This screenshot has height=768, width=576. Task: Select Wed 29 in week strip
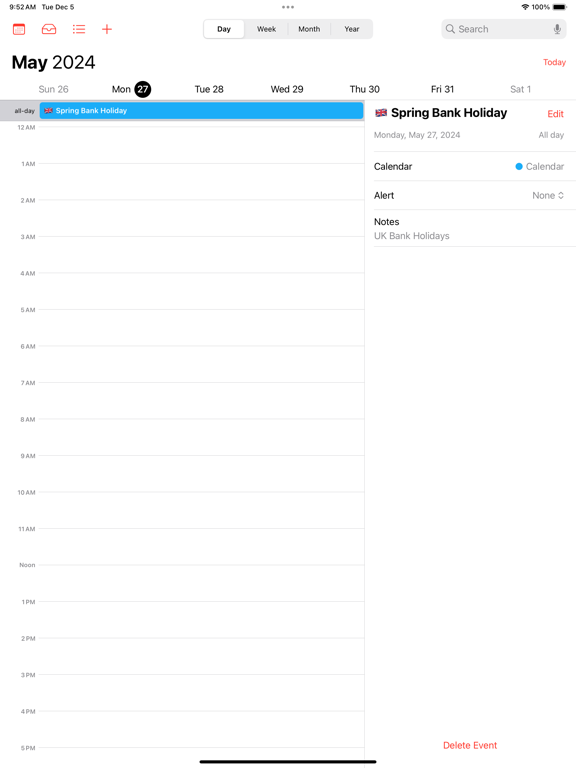(287, 89)
